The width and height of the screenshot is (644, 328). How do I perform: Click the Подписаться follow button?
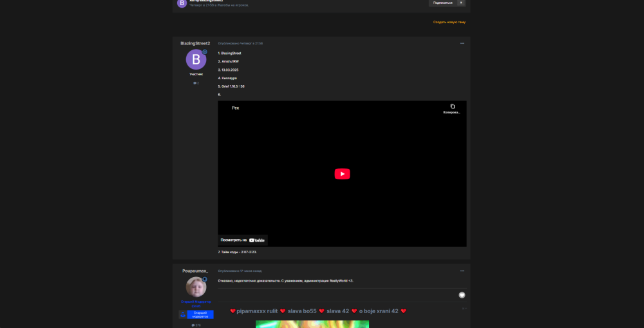(442, 3)
